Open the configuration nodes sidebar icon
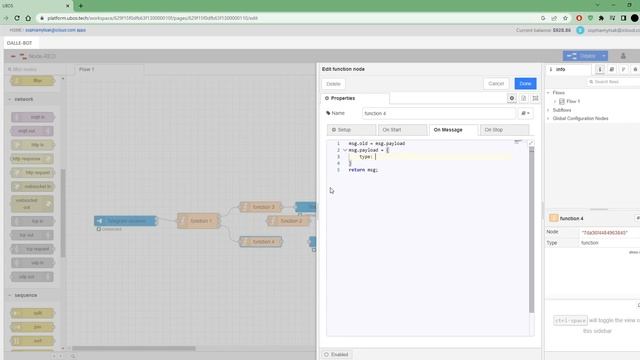The height and width of the screenshot is (360, 640). (635, 69)
